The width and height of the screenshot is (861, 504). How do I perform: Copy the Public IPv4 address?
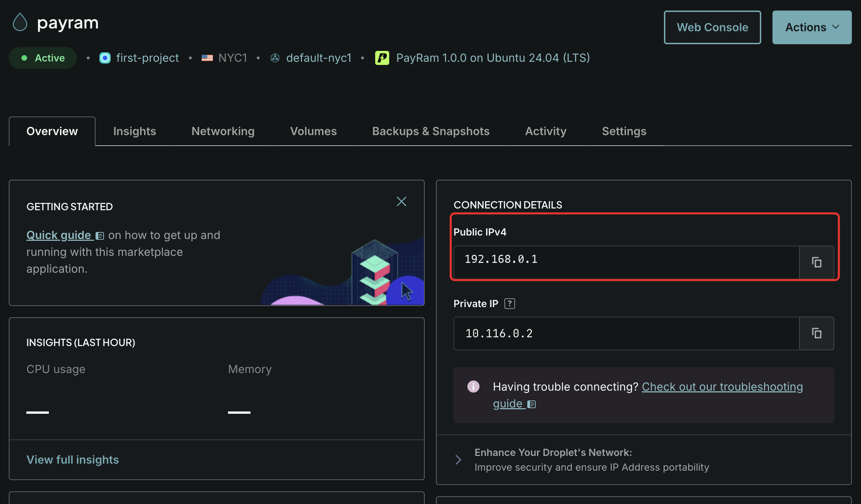pos(816,262)
